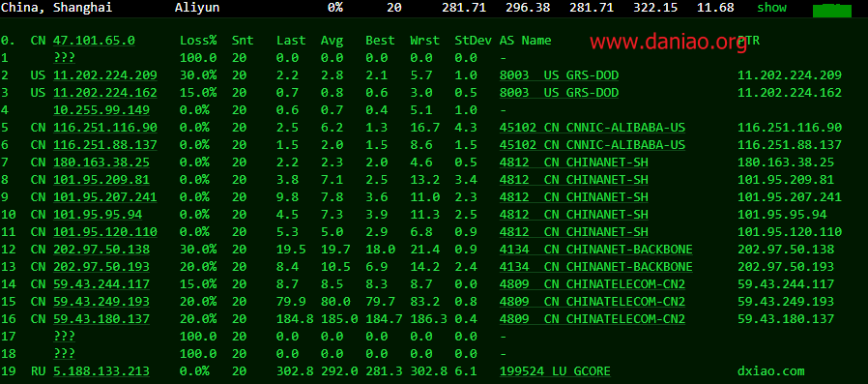Screen dimensions: 868x384
Task: Click the 4134 CN CHINANET-BACKBONE AS link for hop 13
Action: pos(595,267)
